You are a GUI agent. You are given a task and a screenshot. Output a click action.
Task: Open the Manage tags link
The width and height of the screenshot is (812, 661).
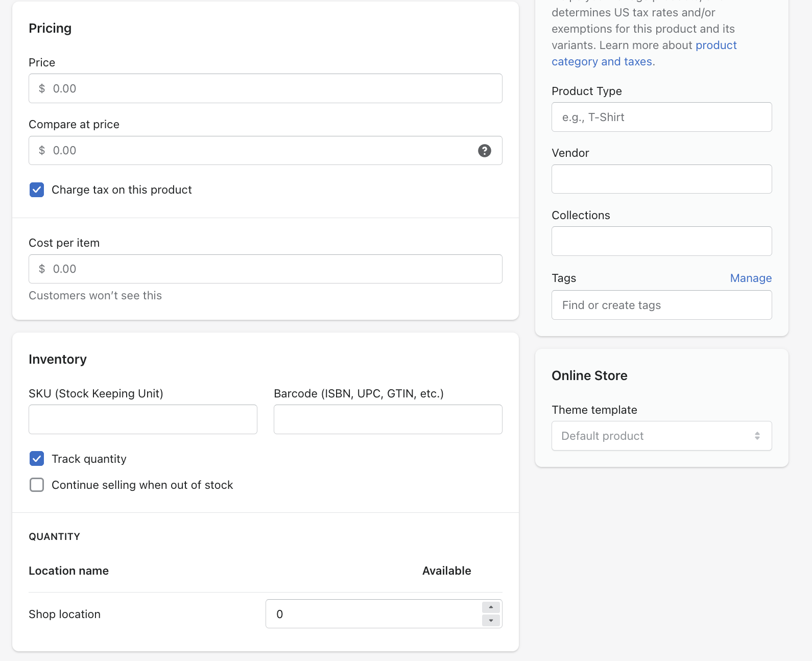[750, 278]
